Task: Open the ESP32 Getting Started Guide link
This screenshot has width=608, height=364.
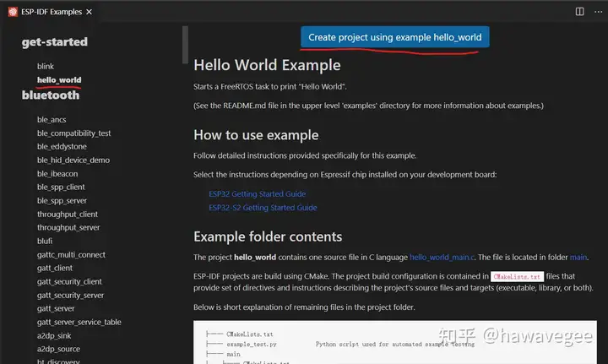Action: click(257, 193)
